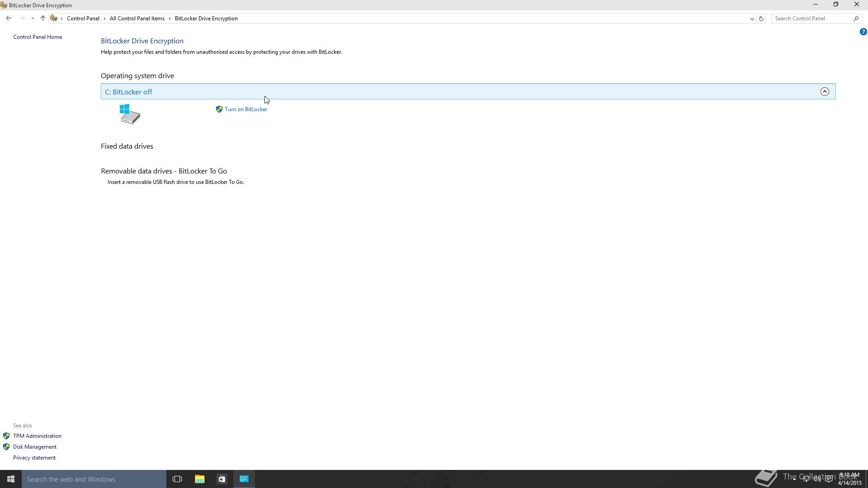Viewport: 868px width, 488px height.
Task: Open the Store app on taskbar
Action: click(222, 479)
